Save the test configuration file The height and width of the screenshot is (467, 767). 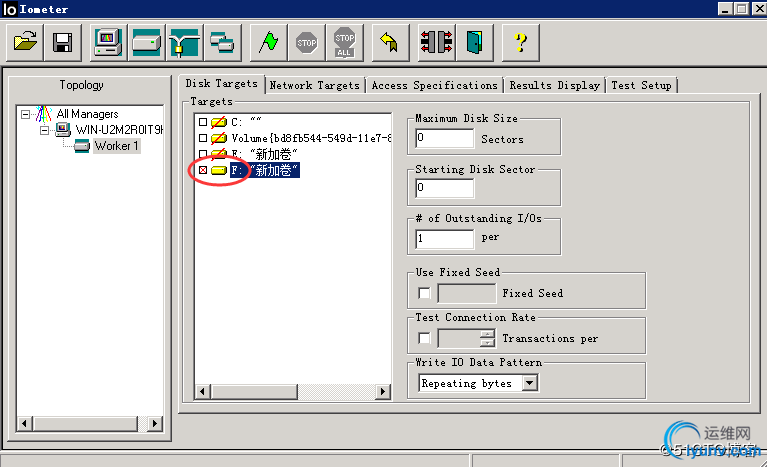coord(62,43)
